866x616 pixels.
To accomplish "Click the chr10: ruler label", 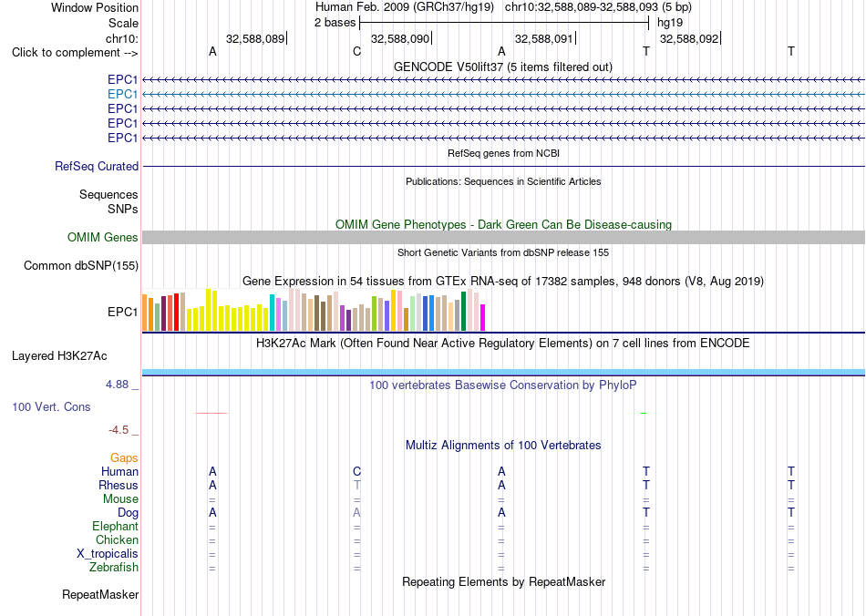I will (121, 38).
